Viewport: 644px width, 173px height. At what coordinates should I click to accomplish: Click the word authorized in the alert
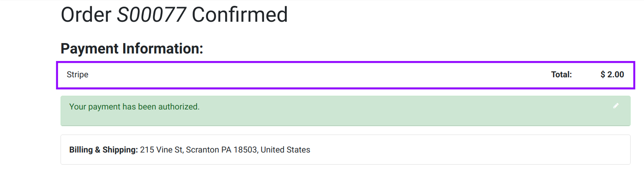(x=180, y=107)
